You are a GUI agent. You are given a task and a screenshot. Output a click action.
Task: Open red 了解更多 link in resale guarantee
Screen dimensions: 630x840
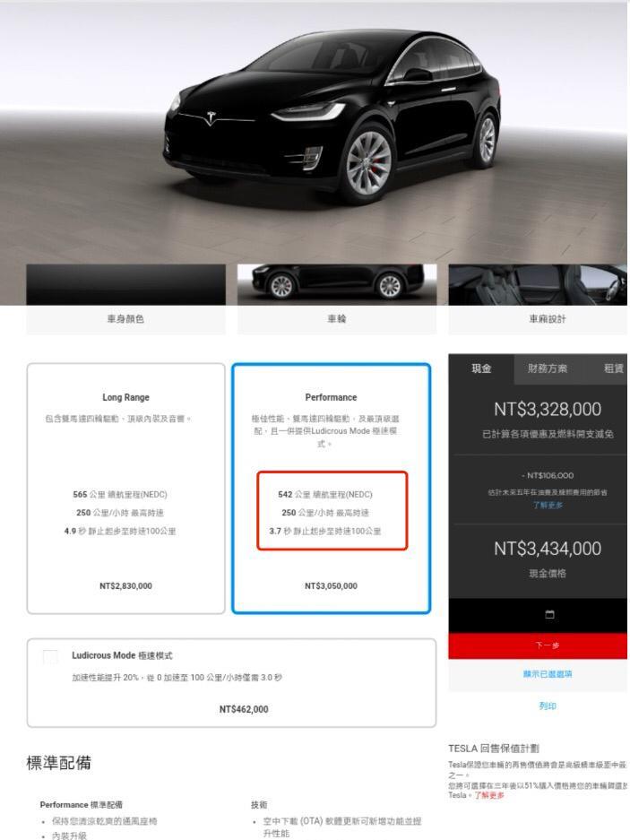[489, 795]
